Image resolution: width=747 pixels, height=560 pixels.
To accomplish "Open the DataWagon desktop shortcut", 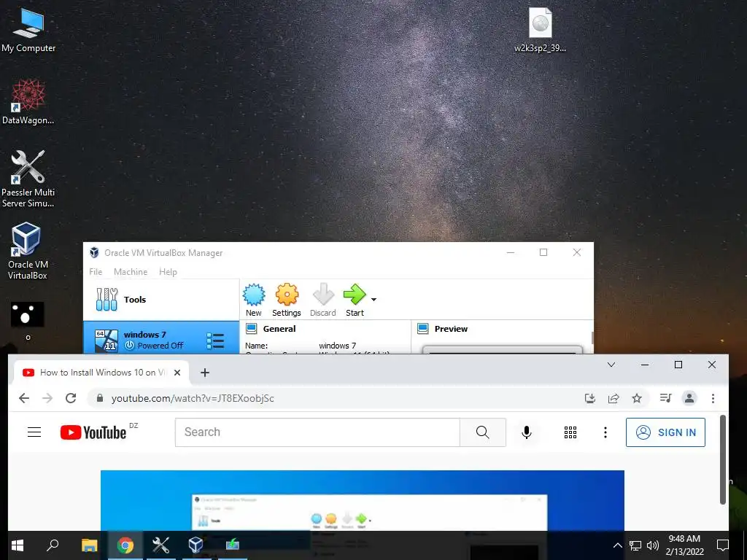I will tap(28, 102).
